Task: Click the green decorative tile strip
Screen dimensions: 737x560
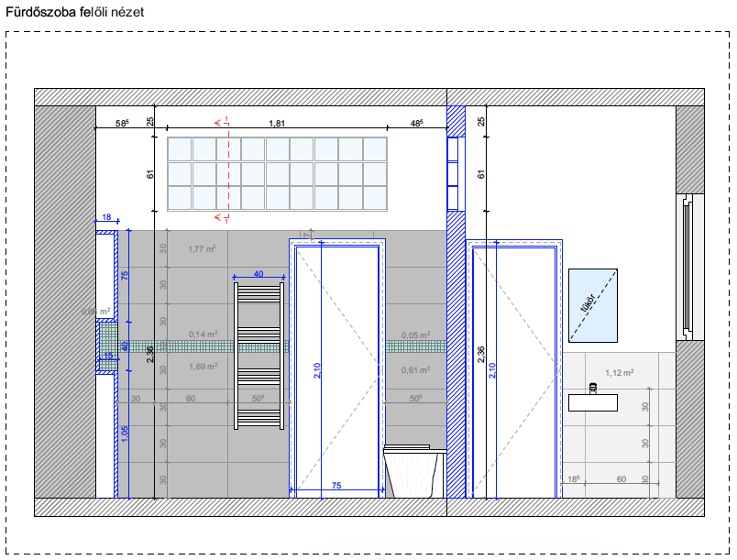Action: (183, 346)
